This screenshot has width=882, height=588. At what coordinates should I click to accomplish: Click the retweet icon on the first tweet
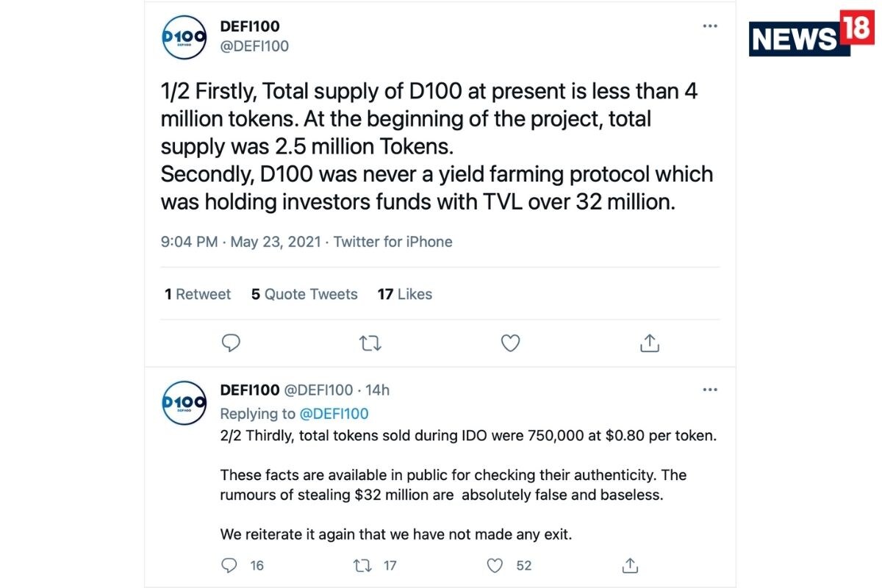coord(370,343)
